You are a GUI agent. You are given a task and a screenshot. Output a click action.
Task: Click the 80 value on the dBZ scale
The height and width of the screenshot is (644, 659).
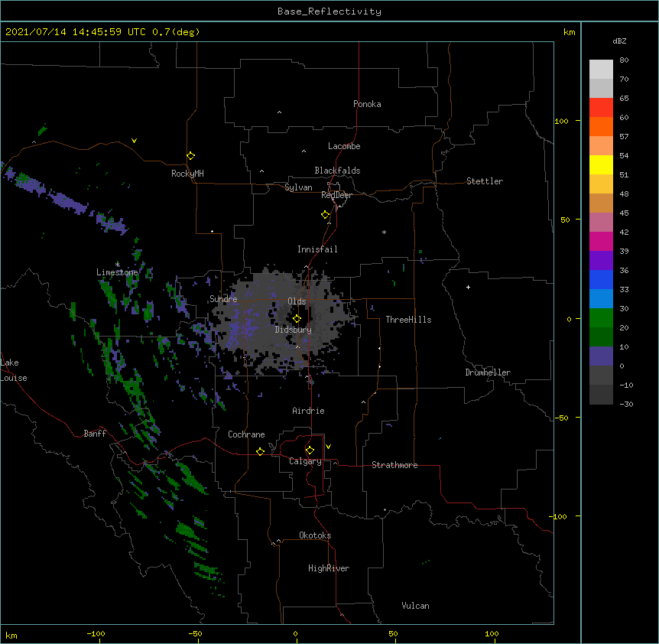[624, 60]
